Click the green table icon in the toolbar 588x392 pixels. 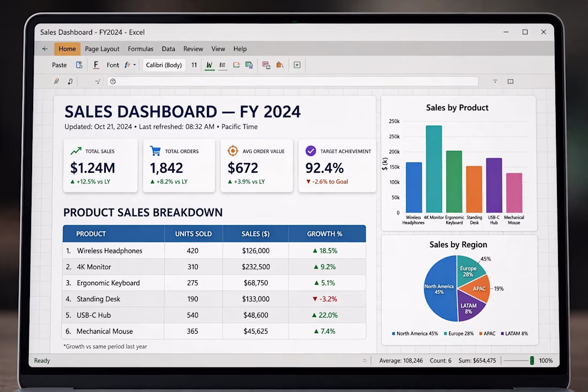click(x=249, y=65)
